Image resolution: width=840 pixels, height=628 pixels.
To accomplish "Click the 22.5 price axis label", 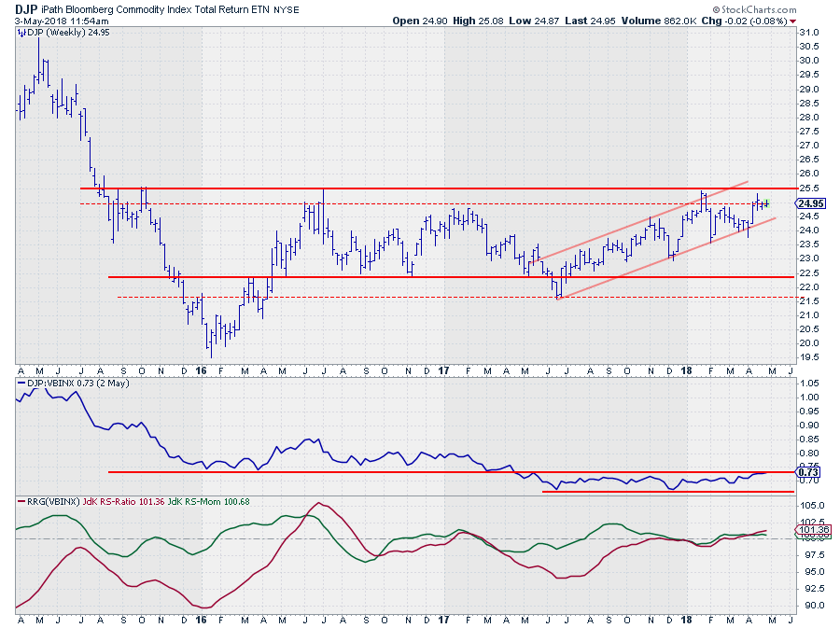I will [809, 273].
